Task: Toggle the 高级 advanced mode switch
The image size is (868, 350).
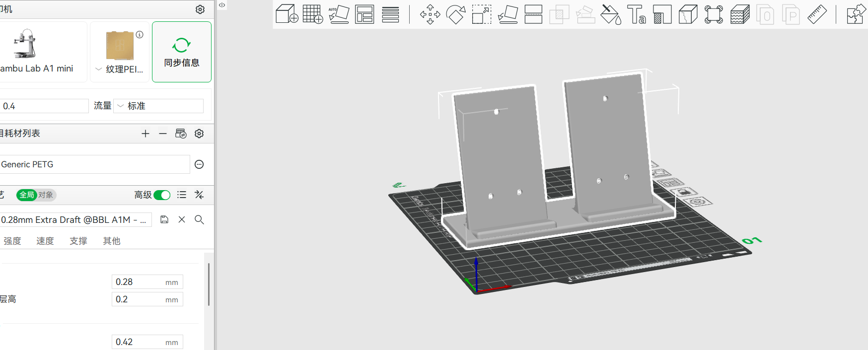Action: 162,195
